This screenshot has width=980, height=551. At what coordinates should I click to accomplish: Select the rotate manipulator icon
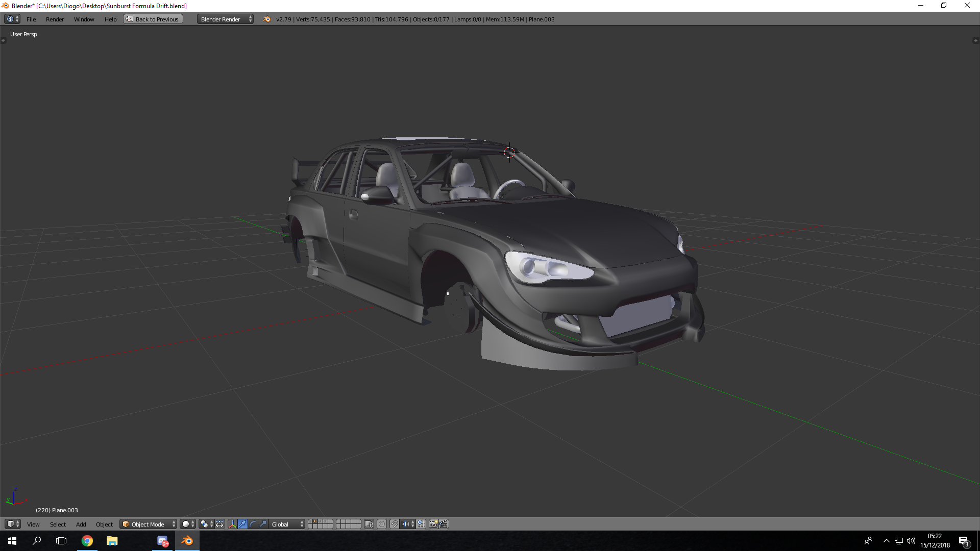(253, 524)
